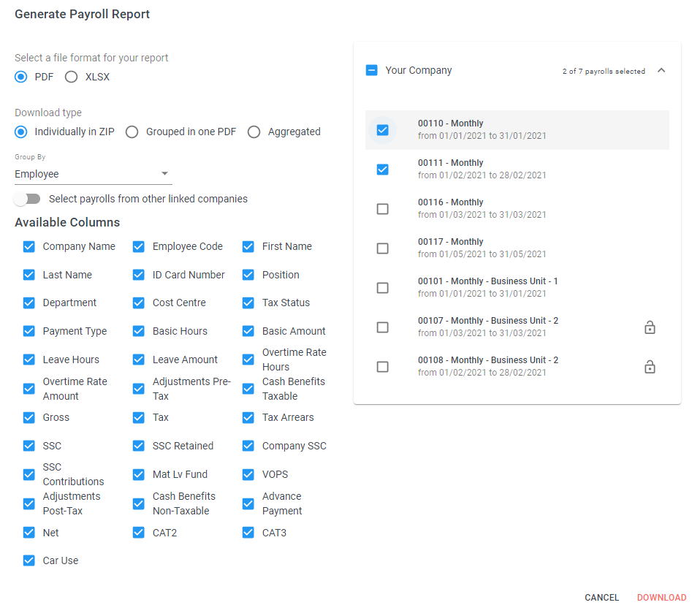Click the lock icon for payroll 00107
Image resolution: width=692 pixels, height=616 pixels.
[x=650, y=327]
